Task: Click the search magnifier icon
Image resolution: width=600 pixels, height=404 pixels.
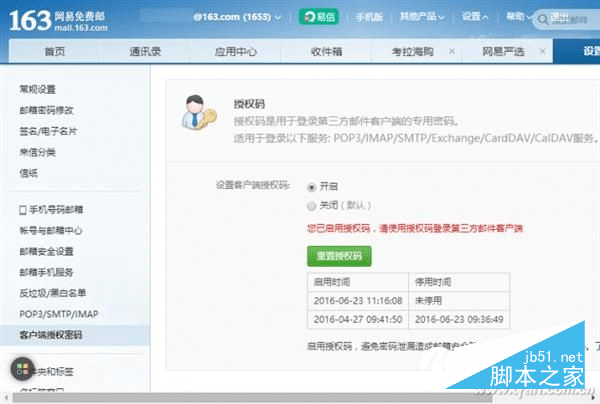Action: (x=543, y=20)
